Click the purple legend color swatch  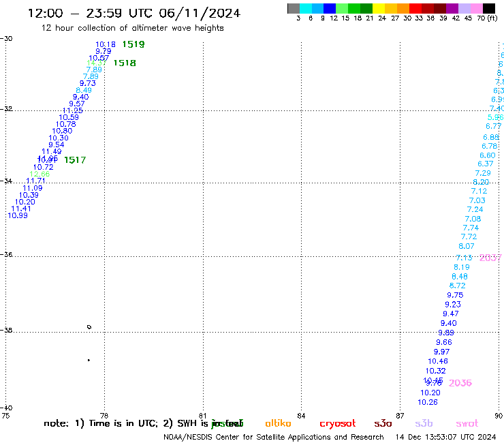(x=452, y=8)
